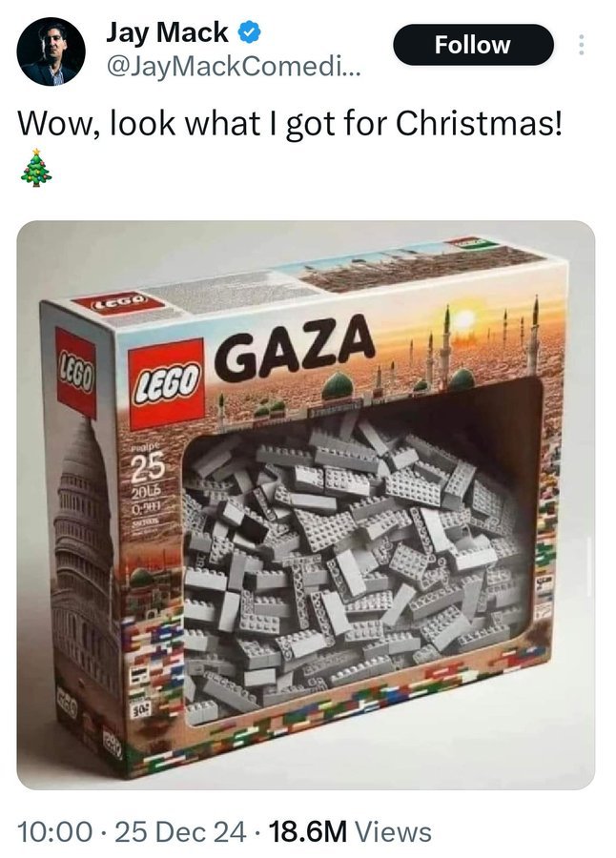
Task: Open the 10:00 timestamp link
Action: pyautogui.click(x=54, y=832)
